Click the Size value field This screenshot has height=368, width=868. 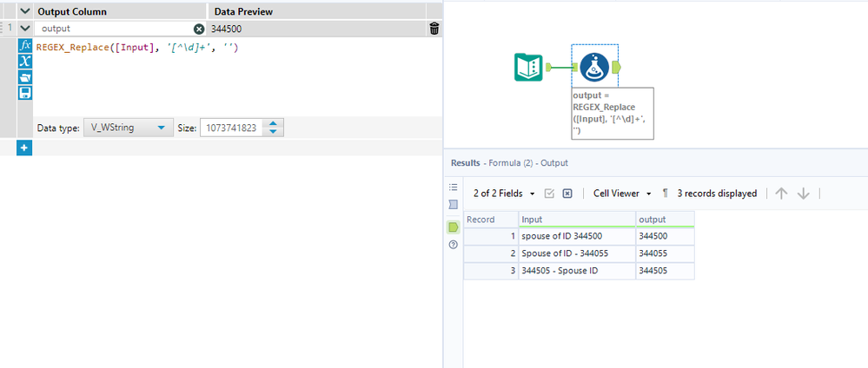click(233, 128)
